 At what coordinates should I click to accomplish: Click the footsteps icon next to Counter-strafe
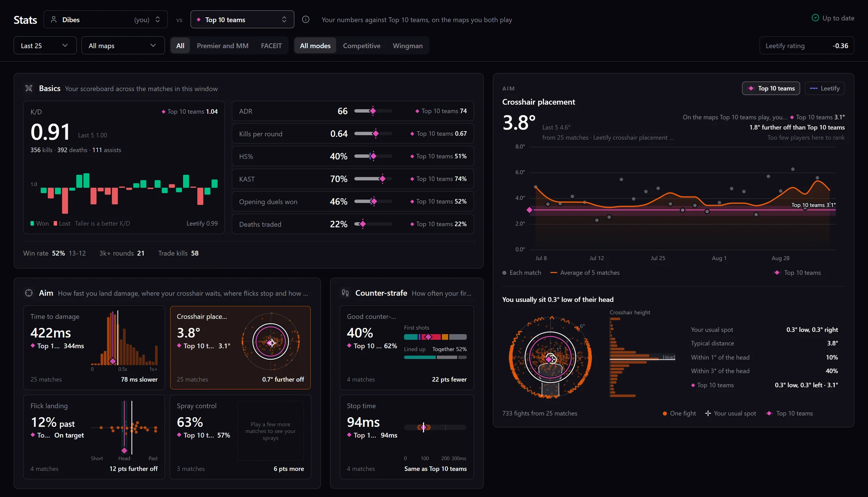[345, 293]
